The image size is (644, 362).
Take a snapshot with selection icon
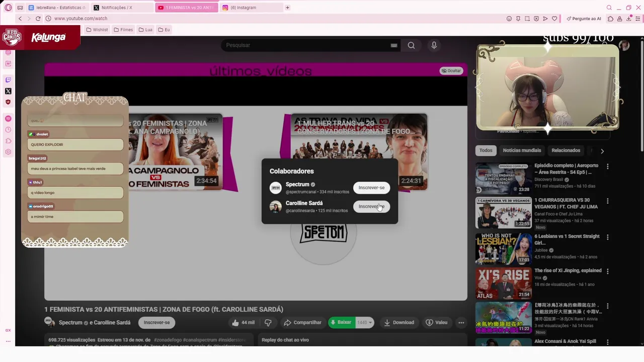(527, 19)
